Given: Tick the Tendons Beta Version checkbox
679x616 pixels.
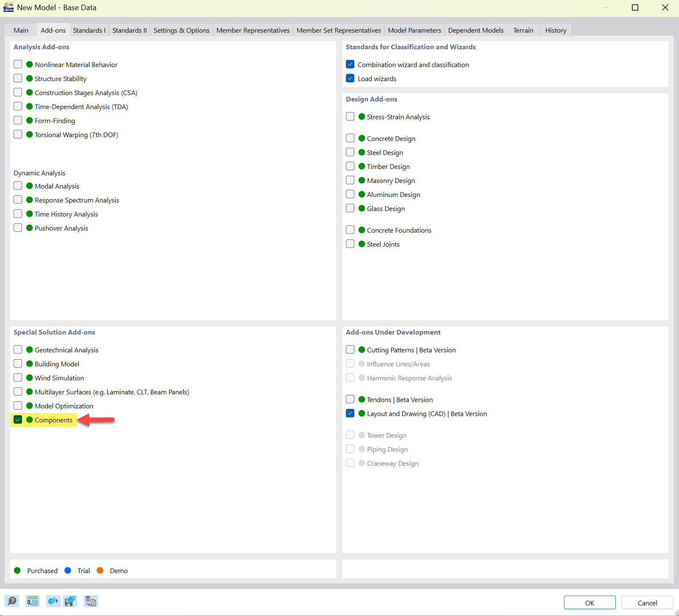Looking at the screenshot, I should coord(350,399).
